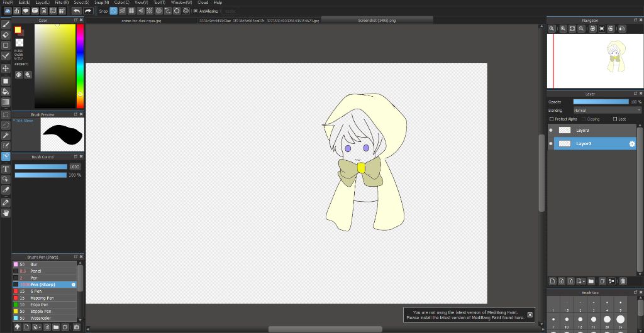Zoom in using the Navigator magnifier plus

pos(563,29)
